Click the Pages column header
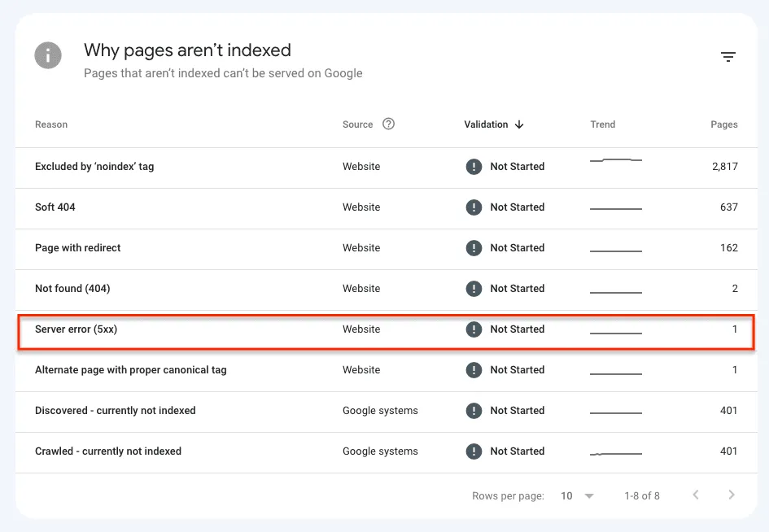 (724, 124)
